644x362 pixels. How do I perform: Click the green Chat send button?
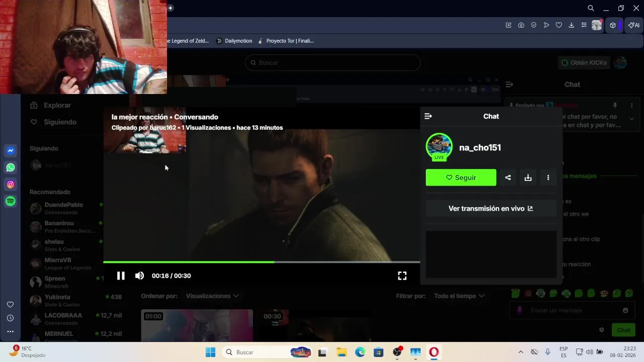coord(623,330)
